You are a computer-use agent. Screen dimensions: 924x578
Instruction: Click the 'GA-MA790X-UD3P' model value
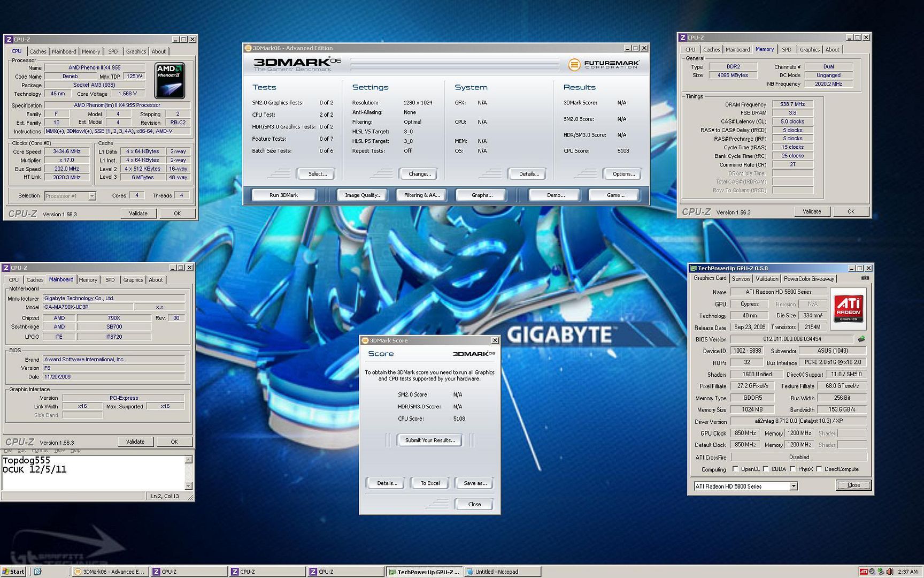click(88, 307)
